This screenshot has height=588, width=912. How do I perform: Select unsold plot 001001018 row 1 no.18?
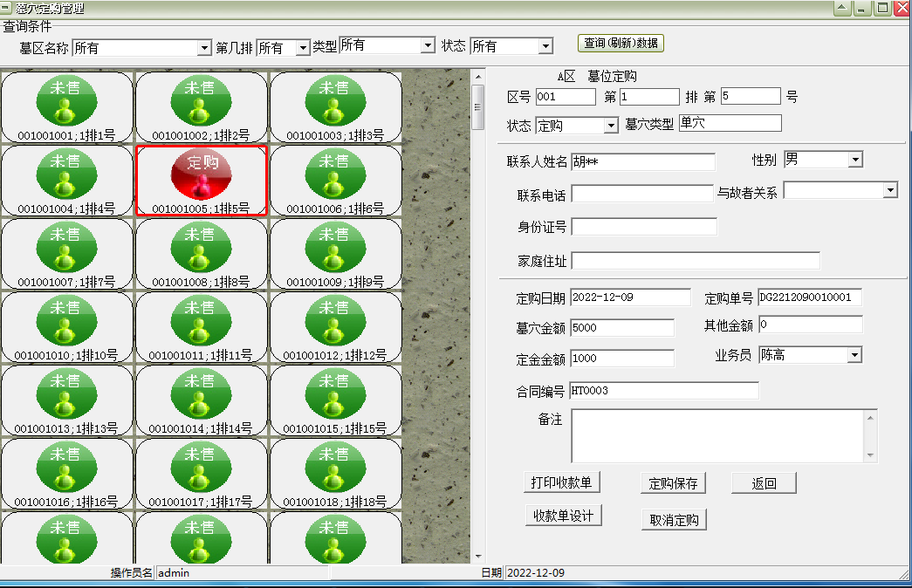click(x=336, y=474)
